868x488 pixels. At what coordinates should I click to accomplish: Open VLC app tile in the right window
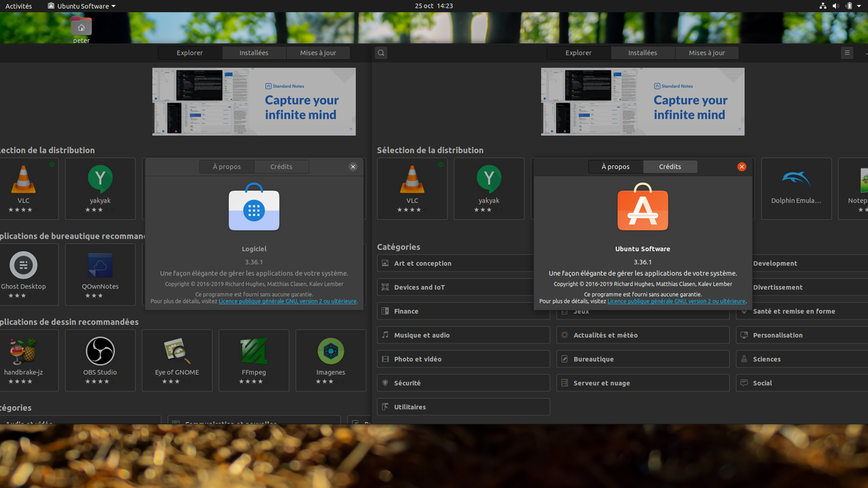(412, 188)
